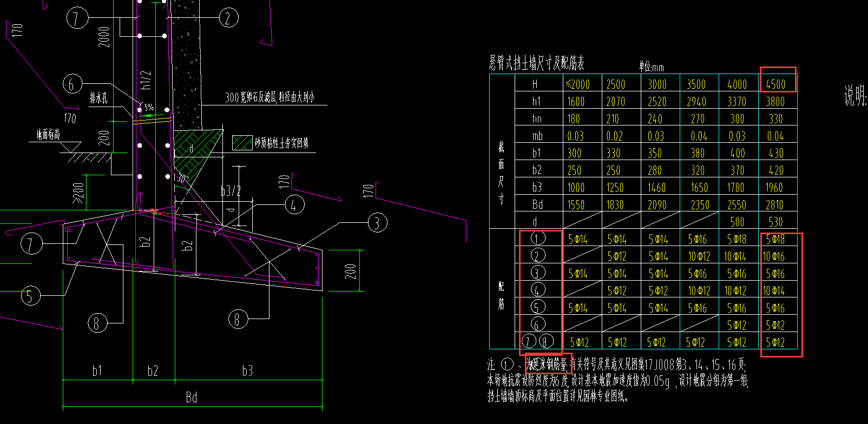Click the H value 4500 header cell
This screenshot has width=868, height=424.
(x=775, y=84)
